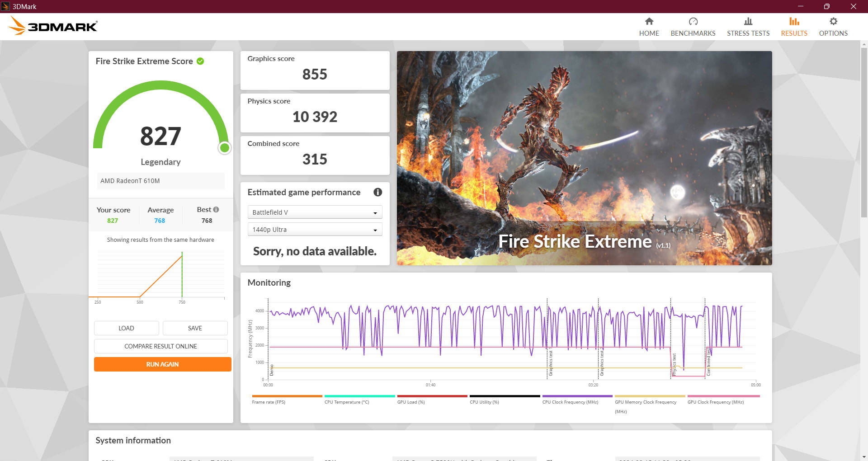The image size is (868, 461).
Task: Click 'Showing results from the same hardware' text
Action: pyautogui.click(x=160, y=240)
